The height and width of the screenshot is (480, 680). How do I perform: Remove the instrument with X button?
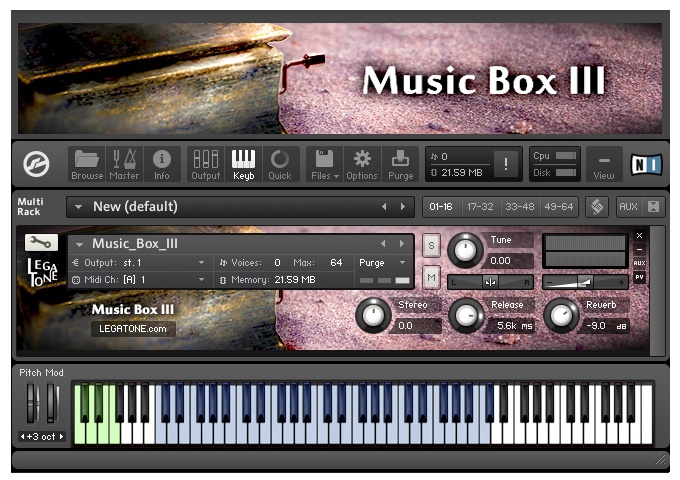pyautogui.click(x=640, y=235)
